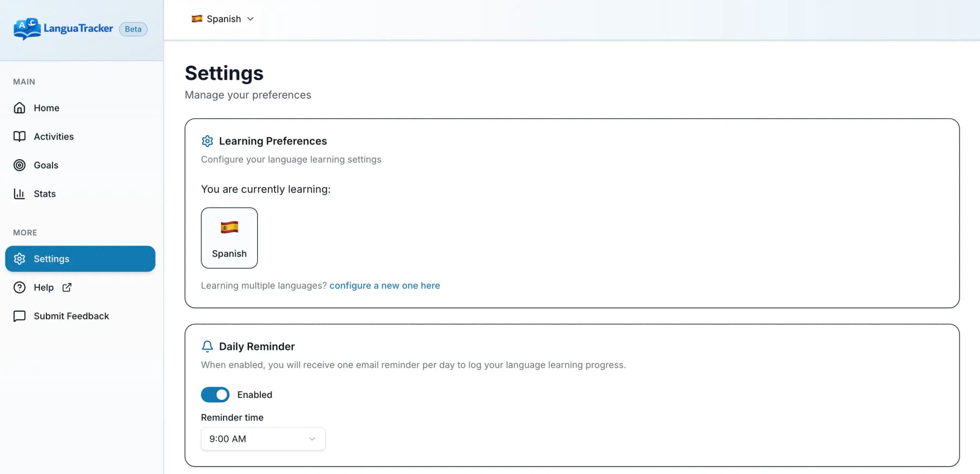Open Submit Feedback via the chat icon

click(x=19, y=316)
